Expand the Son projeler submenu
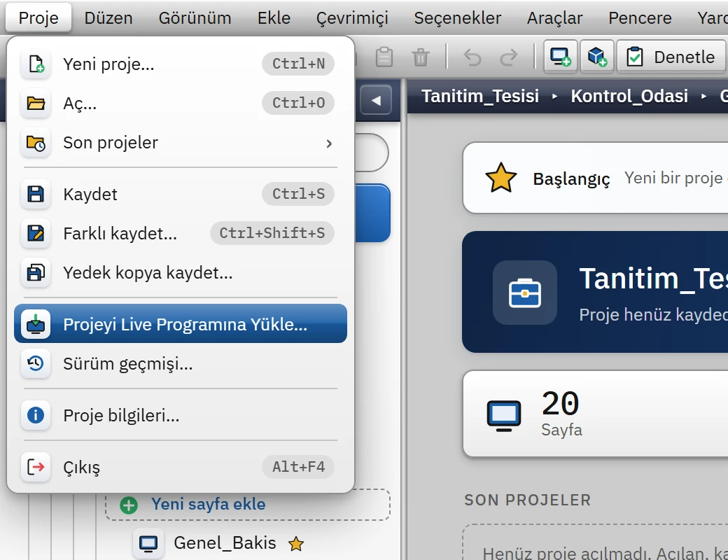Image resolution: width=728 pixels, height=560 pixels. [x=181, y=143]
